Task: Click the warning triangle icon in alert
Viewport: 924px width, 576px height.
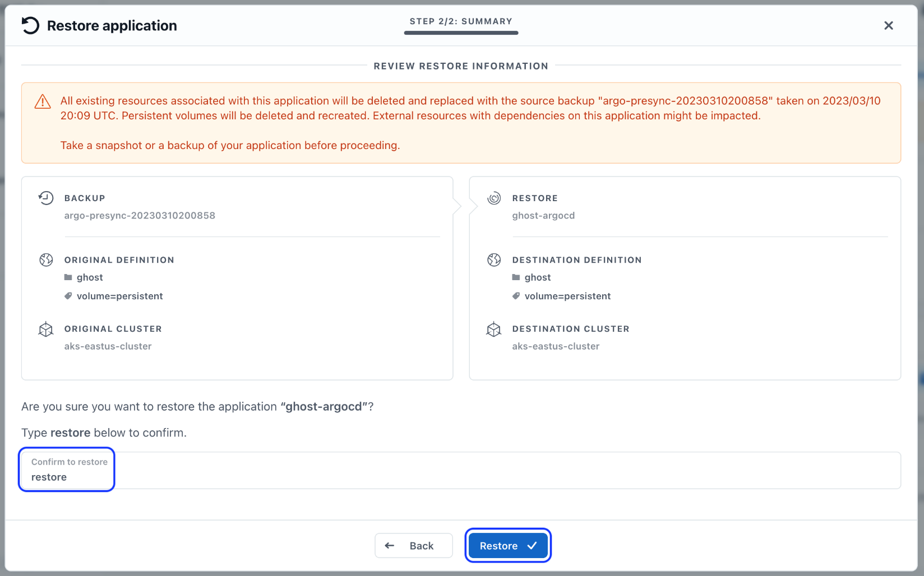Action: [43, 101]
